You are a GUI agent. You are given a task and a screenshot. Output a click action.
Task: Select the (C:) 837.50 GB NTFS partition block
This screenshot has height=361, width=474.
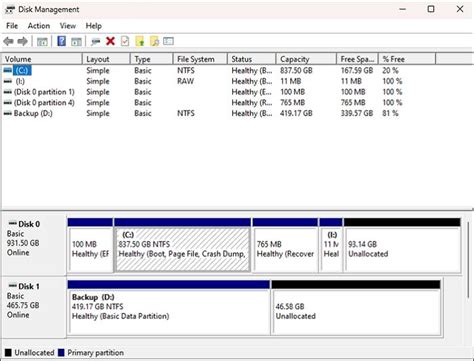(x=182, y=245)
